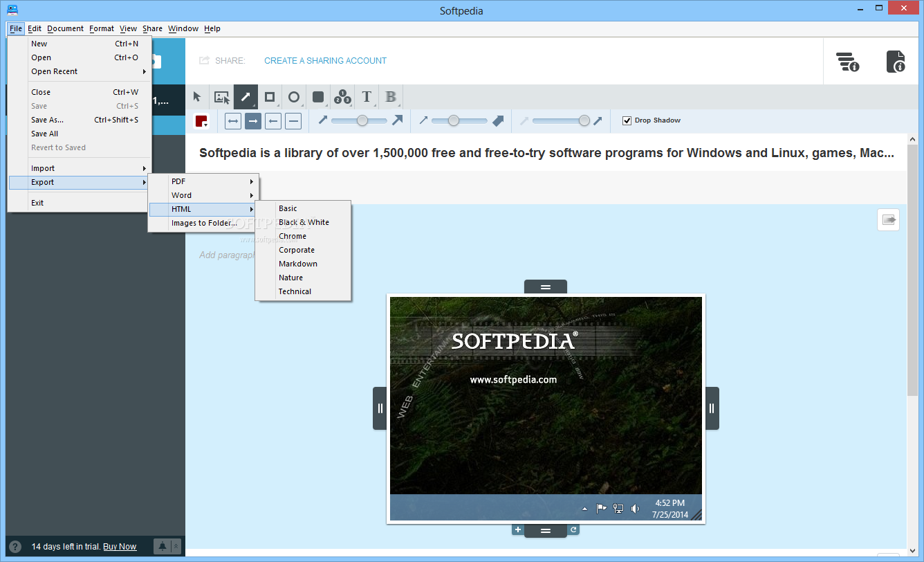The width and height of the screenshot is (924, 562).
Task: Select the Arrow annotation tool
Action: 246,97
